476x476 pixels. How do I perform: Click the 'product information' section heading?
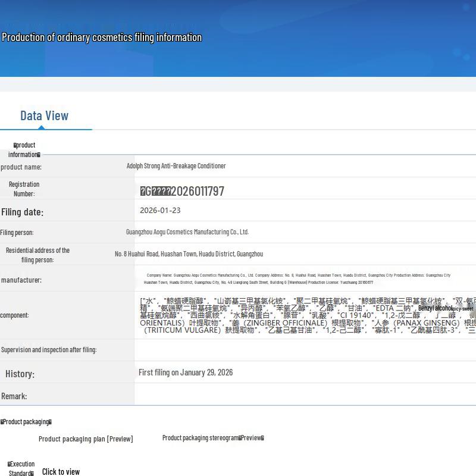24,150
